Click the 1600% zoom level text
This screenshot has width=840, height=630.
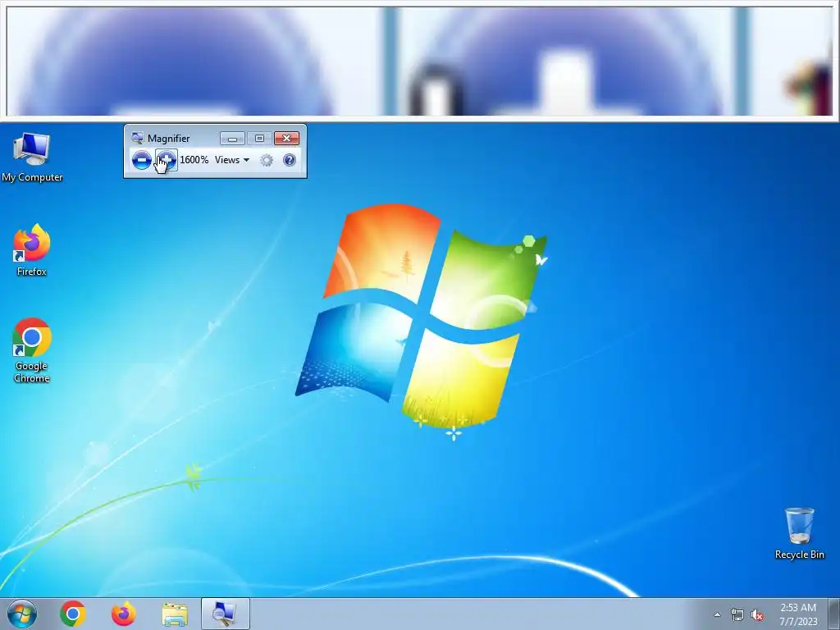tap(194, 160)
